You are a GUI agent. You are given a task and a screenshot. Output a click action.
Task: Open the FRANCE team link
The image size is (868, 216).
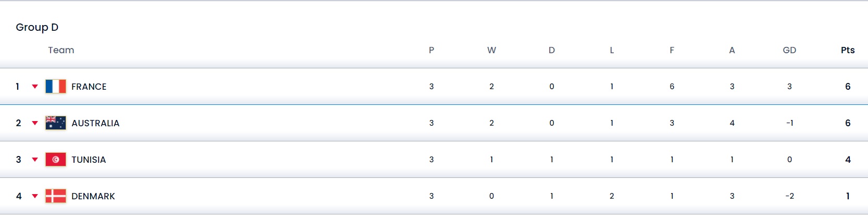(89, 87)
